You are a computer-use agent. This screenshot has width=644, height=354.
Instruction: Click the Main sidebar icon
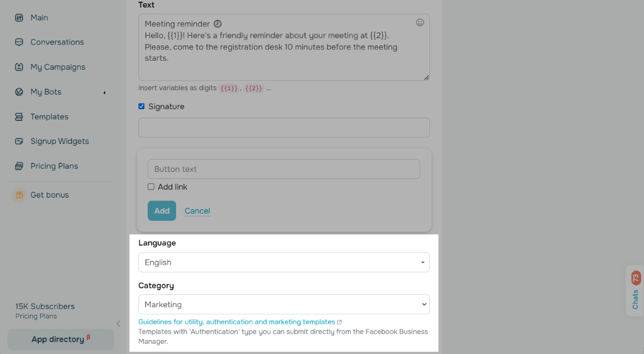[19, 18]
